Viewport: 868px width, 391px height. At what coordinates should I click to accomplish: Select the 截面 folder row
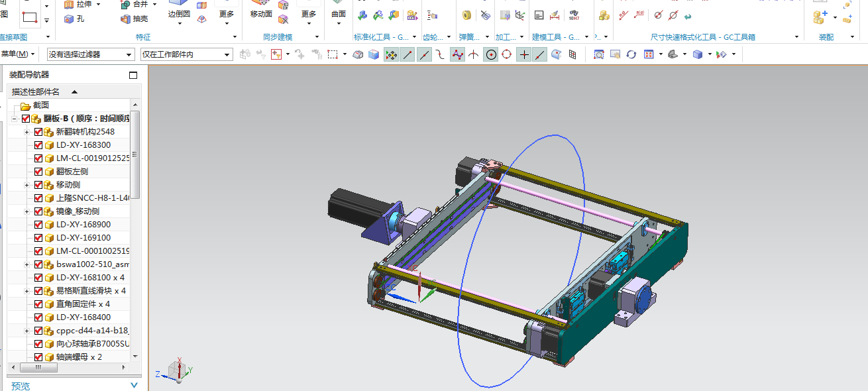[69, 105]
